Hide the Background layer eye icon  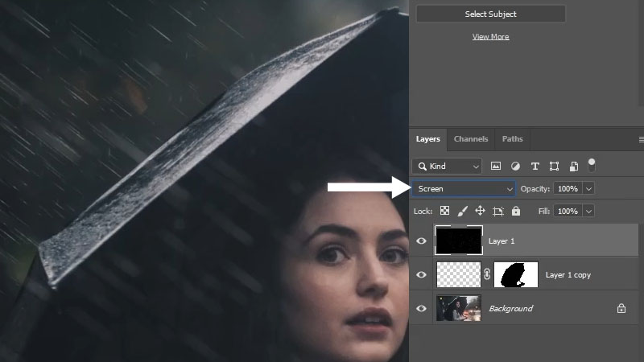point(421,308)
